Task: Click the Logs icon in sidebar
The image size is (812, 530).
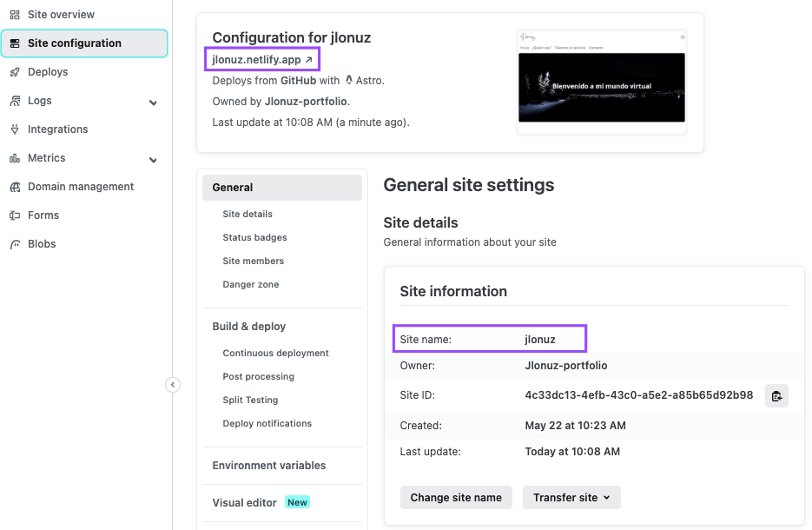Action: click(x=15, y=101)
